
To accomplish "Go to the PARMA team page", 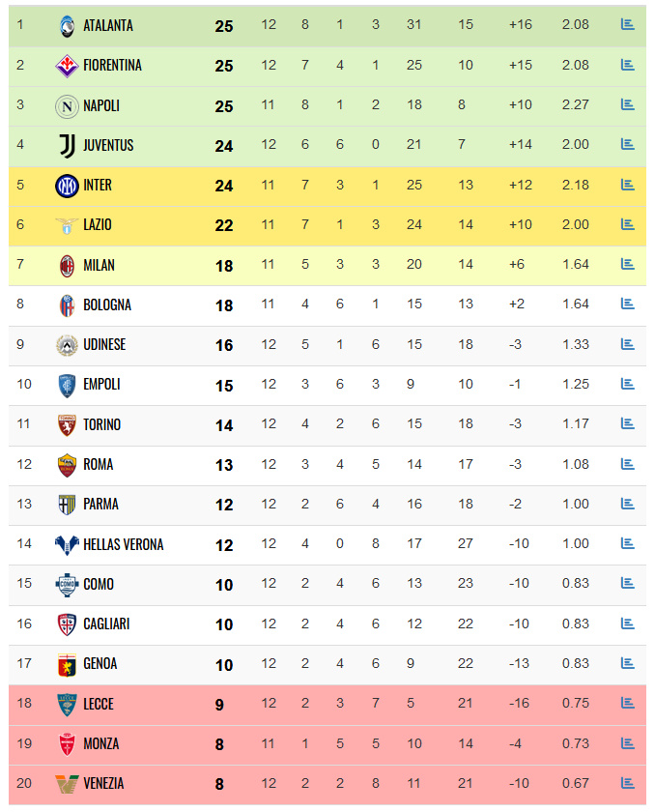I will click(x=100, y=505).
